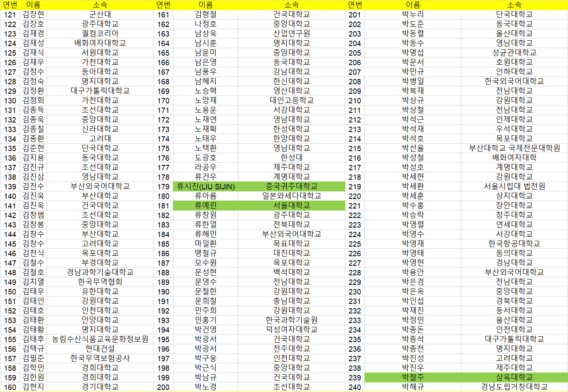
Task: Select the green highlighted name 박철주
Action: click(x=413, y=377)
